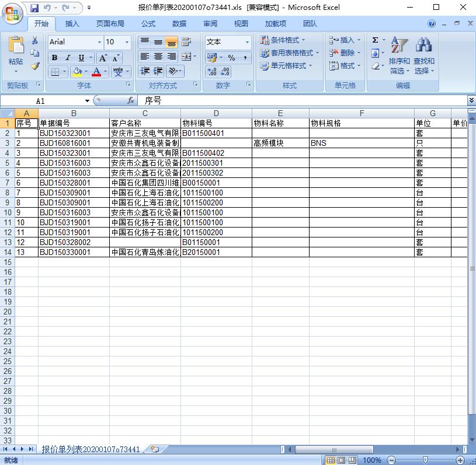Switch to the 插入 ribbon tab
This screenshot has width=476, height=465.
[x=72, y=24]
